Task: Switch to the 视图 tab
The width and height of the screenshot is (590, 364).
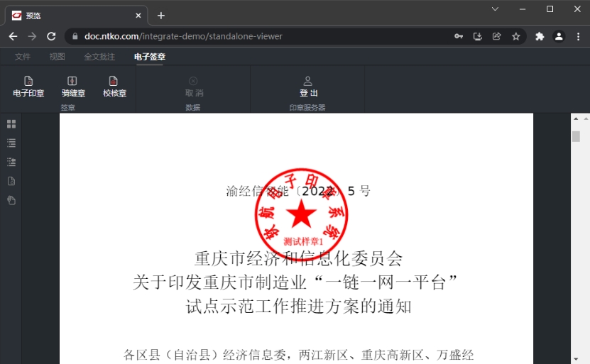Action: [x=58, y=57]
